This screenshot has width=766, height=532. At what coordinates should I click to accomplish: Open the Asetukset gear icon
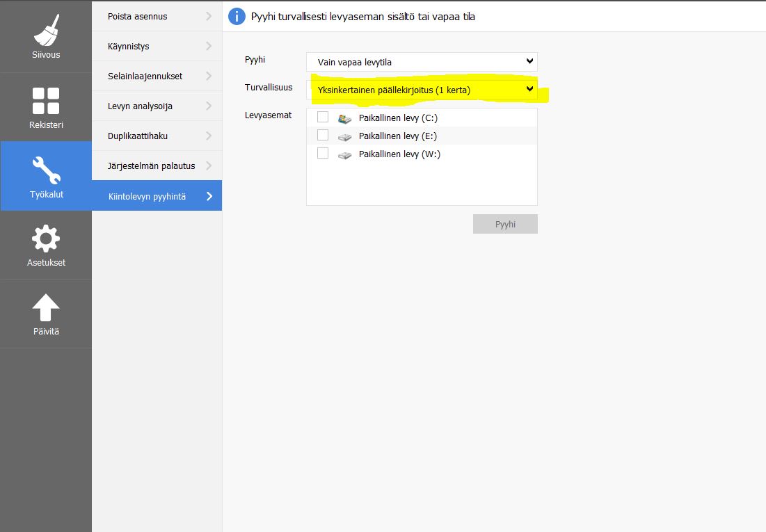click(x=46, y=239)
